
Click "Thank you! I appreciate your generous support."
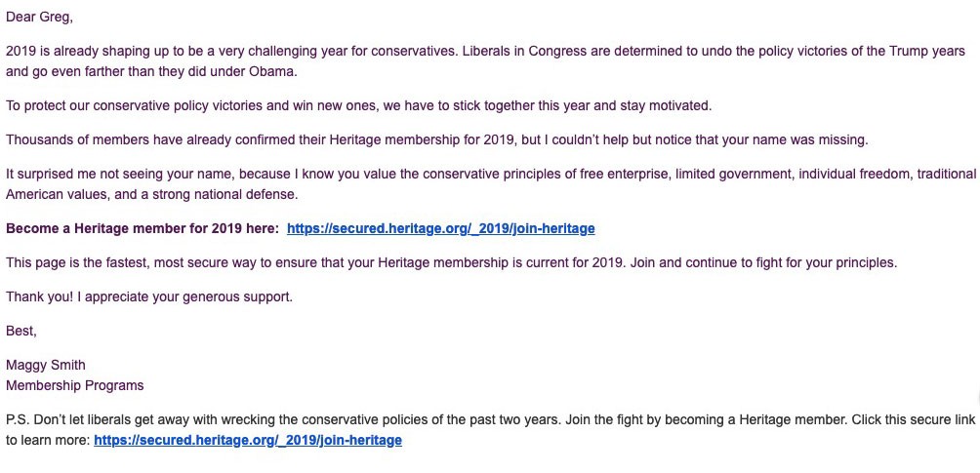click(149, 296)
